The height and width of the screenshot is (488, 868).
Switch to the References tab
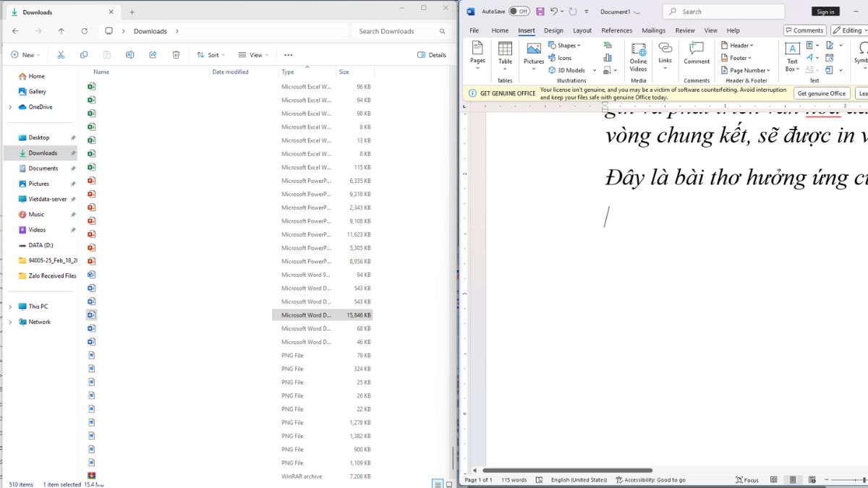click(617, 30)
